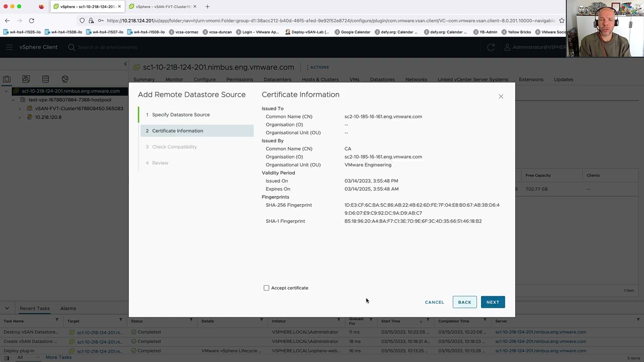Filter the Details column
The height and width of the screenshot is (362, 644).
point(262,320)
